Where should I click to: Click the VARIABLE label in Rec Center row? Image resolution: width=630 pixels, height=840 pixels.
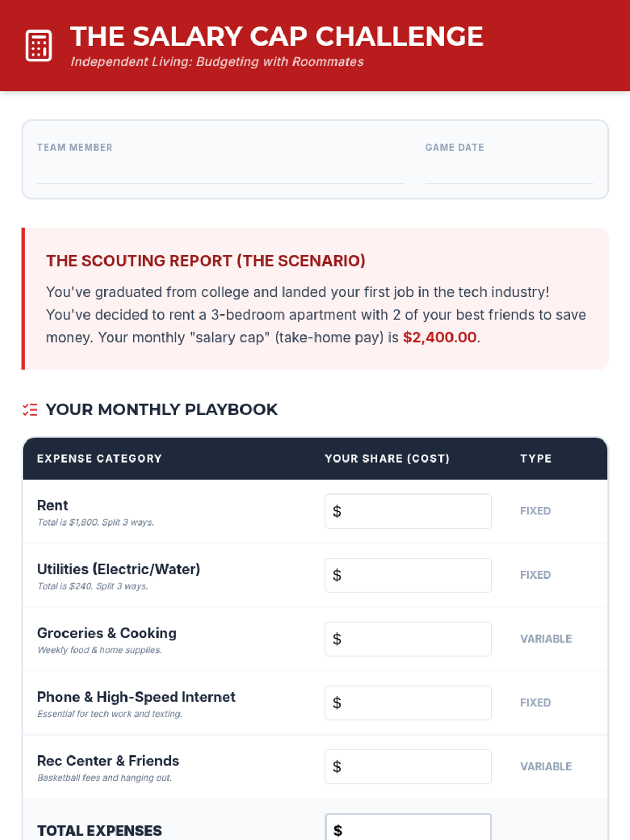(545, 767)
